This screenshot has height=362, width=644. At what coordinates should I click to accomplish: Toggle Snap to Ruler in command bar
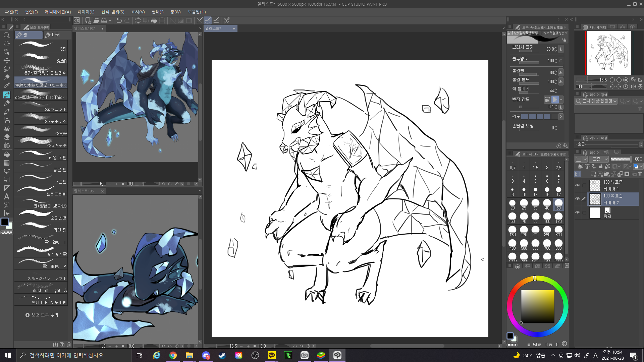200,20
